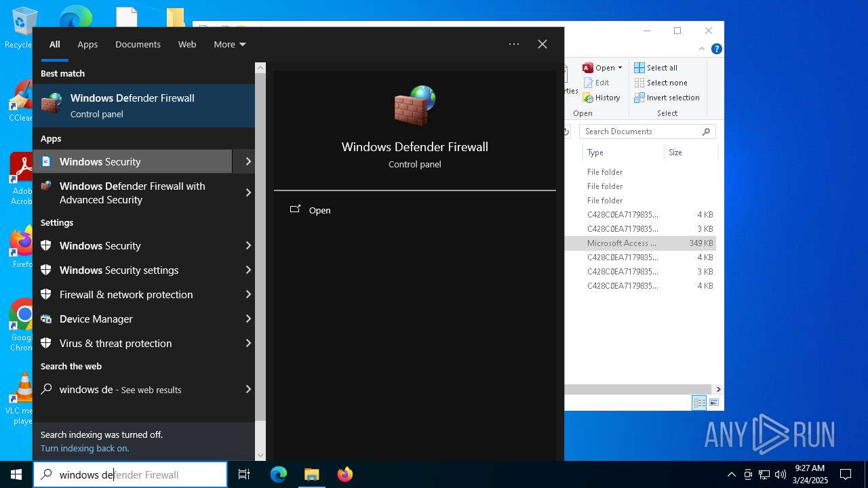This screenshot has width=868, height=488.
Task: Close the search panel with X
Action: [542, 44]
